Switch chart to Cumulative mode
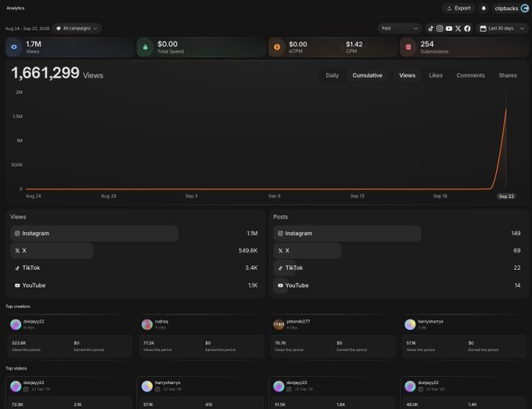 click(367, 75)
